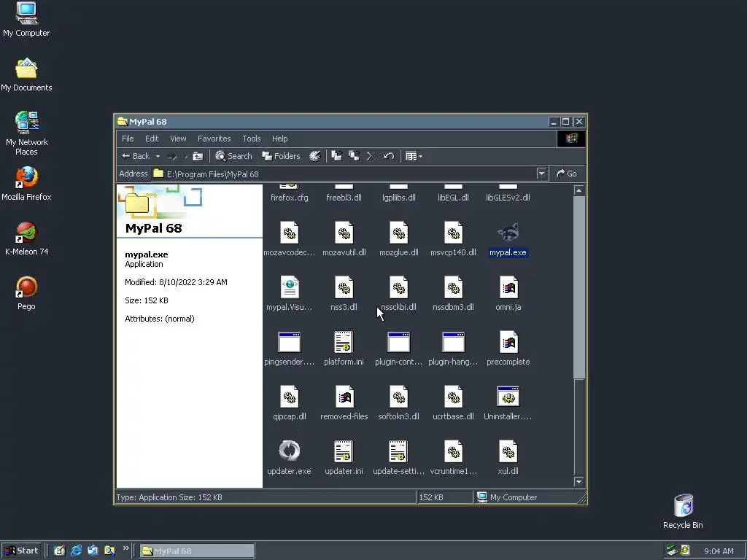This screenshot has width=747, height=560.
Task: Open the Favorites menu
Action: [214, 139]
